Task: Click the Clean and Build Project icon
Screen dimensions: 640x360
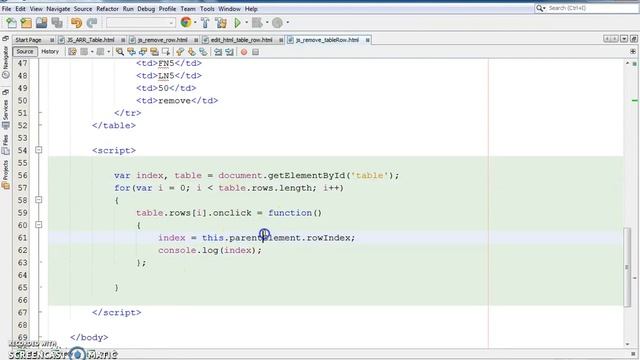Action: (221, 23)
